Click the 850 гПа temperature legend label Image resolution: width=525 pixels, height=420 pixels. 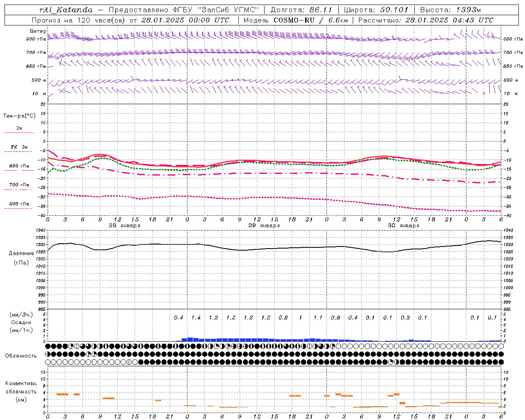[19, 166]
